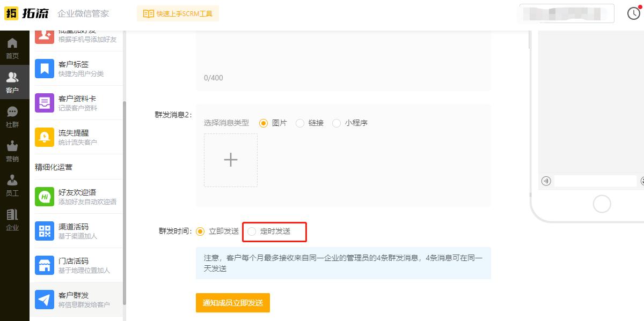644x321 pixels.
Task: Select 定时发送 scheduled sending option
Action: pyautogui.click(x=251, y=232)
